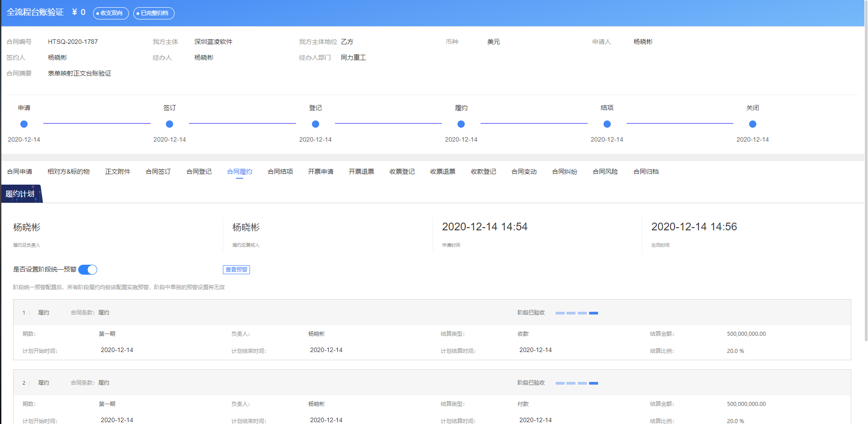Open the 合同结项 tab
868x424 pixels.
[280, 172]
